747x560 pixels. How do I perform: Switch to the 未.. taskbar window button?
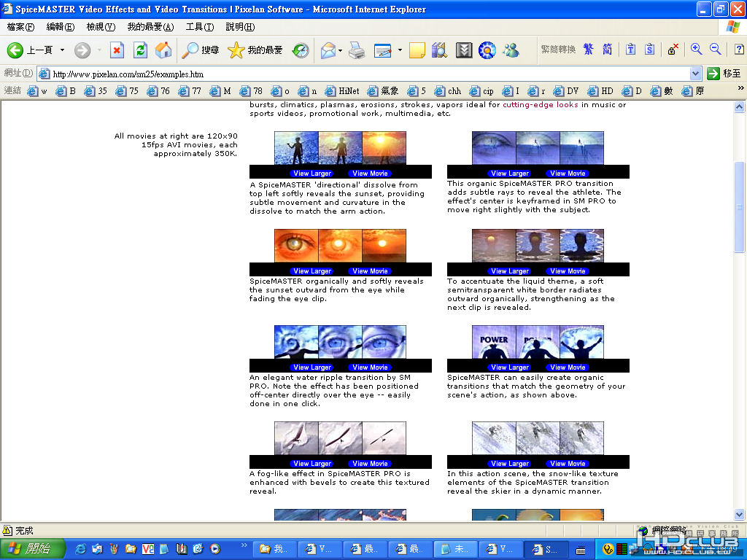tap(457, 549)
